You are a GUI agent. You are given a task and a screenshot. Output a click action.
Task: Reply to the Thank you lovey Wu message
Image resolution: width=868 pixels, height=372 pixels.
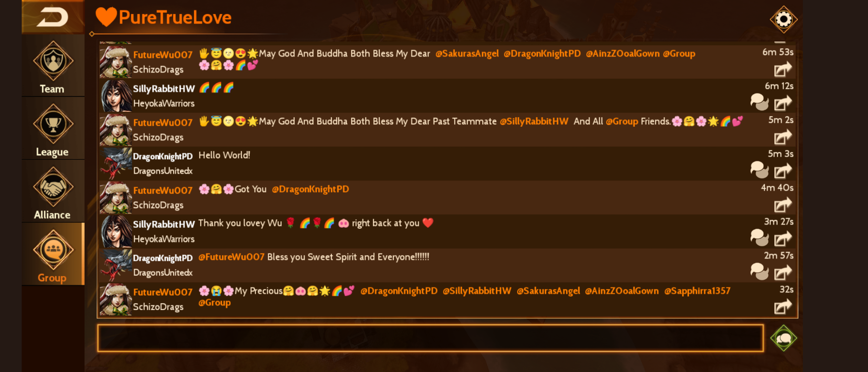759,238
